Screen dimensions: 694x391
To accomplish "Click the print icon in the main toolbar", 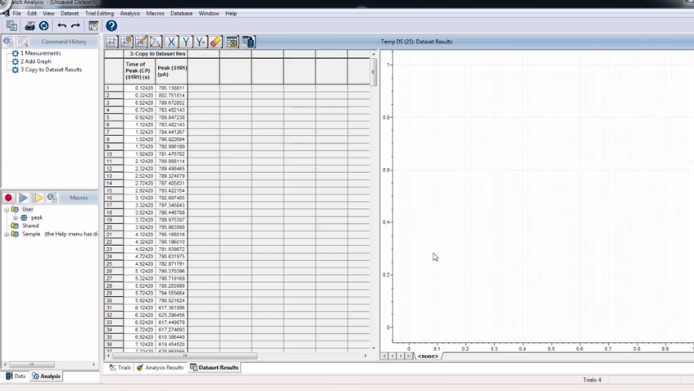I will coord(29,26).
